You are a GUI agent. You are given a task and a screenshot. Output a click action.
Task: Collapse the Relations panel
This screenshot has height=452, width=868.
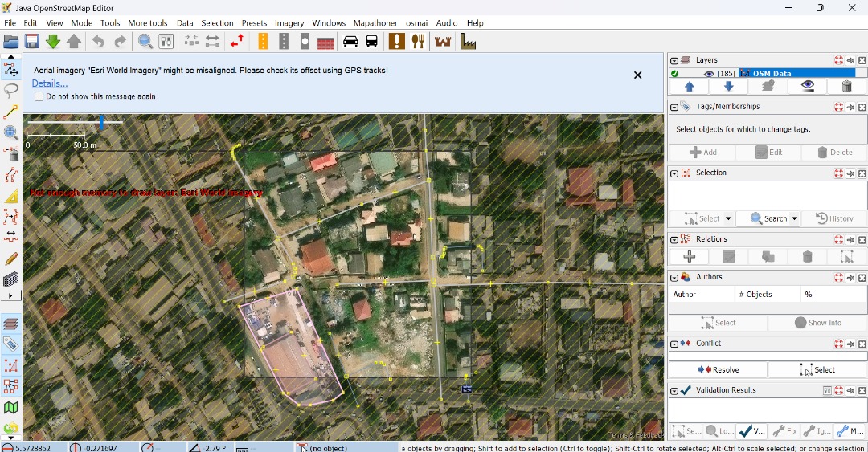pos(674,239)
